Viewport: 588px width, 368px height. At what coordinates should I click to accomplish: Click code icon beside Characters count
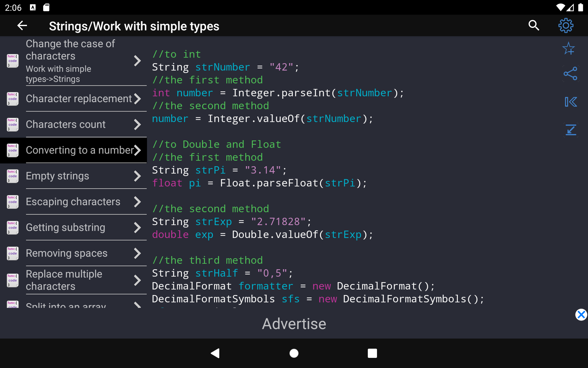[13, 125]
